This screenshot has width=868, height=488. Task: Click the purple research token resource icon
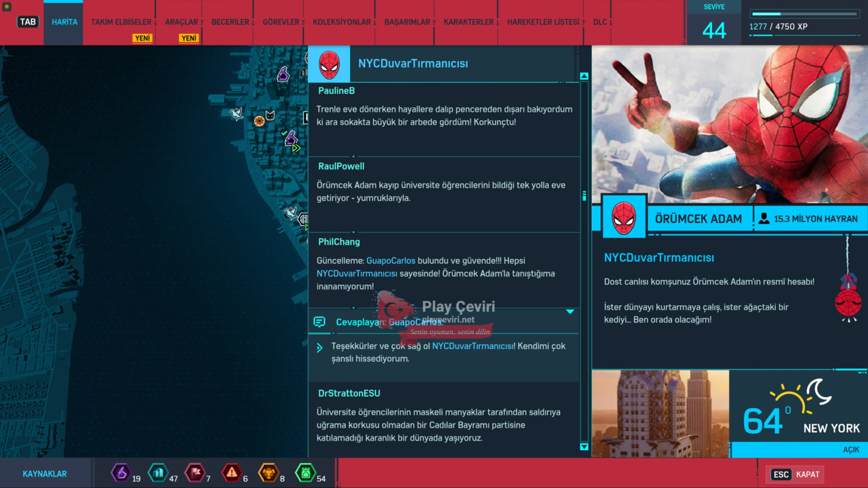[x=121, y=472]
